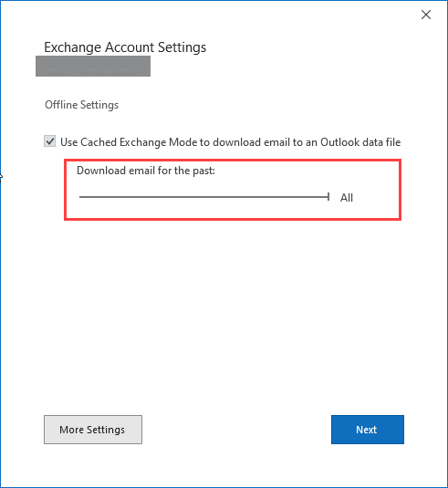
Task: Uncheck the Use Cached Exchange Mode checkbox
Action: click(50, 141)
